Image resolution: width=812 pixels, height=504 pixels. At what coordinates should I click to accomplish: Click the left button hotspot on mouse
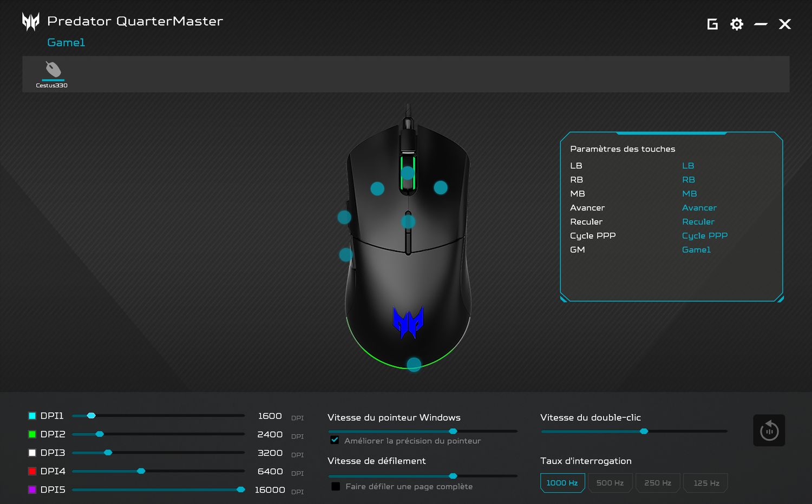point(377,188)
